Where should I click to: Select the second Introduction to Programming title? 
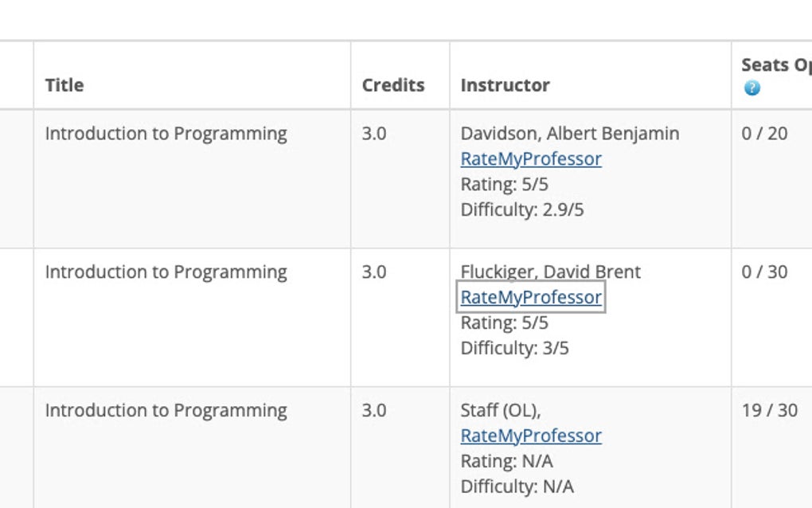(165, 272)
